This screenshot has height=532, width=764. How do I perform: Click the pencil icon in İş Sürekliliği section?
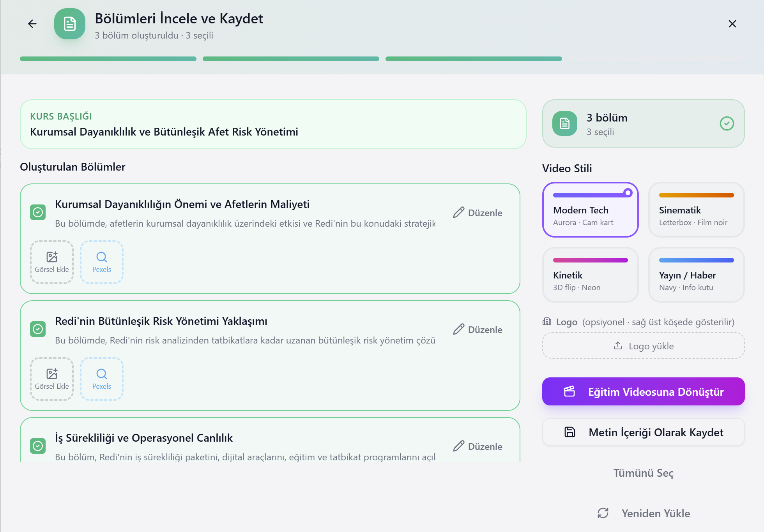(459, 446)
